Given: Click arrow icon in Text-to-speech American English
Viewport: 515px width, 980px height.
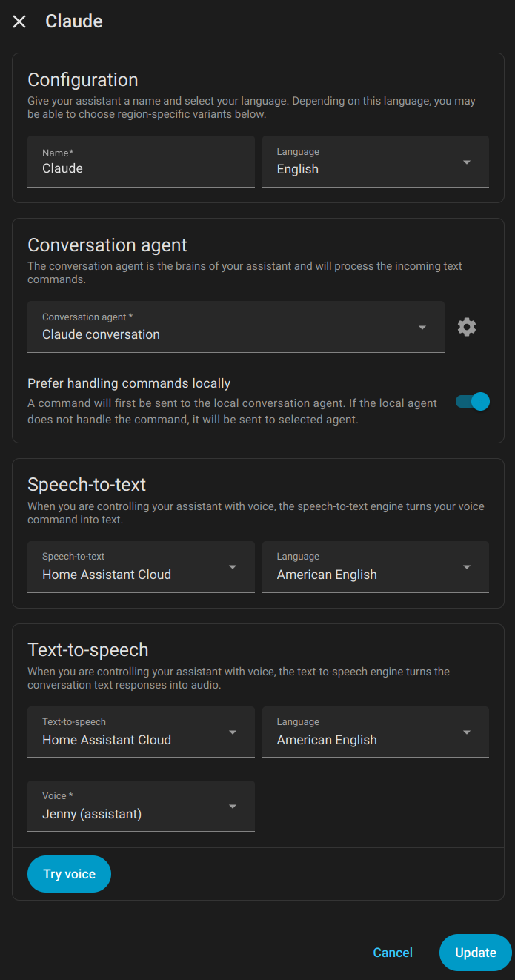Looking at the screenshot, I should (x=467, y=732).
